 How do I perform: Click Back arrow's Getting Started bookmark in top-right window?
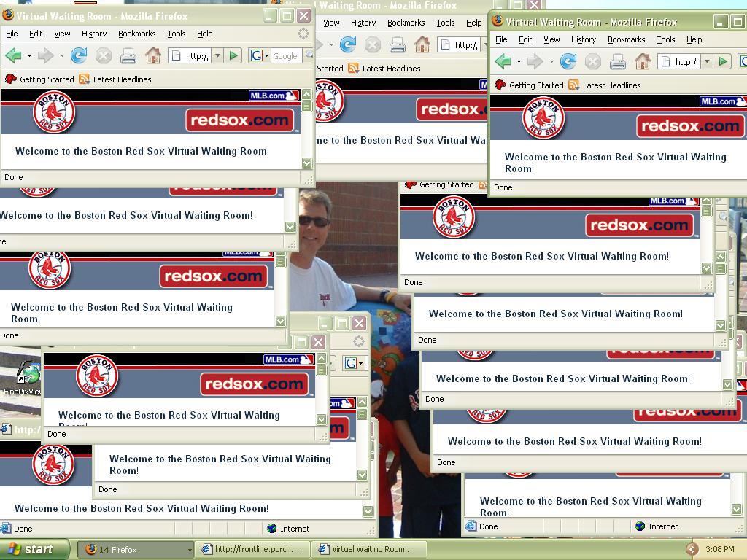pyautogui.click(x=530, y=85)
